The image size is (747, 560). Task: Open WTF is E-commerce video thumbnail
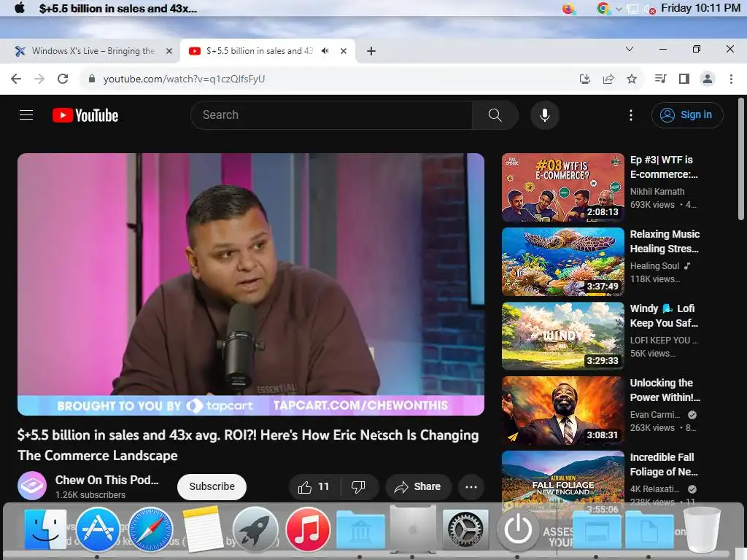point(563,187)
